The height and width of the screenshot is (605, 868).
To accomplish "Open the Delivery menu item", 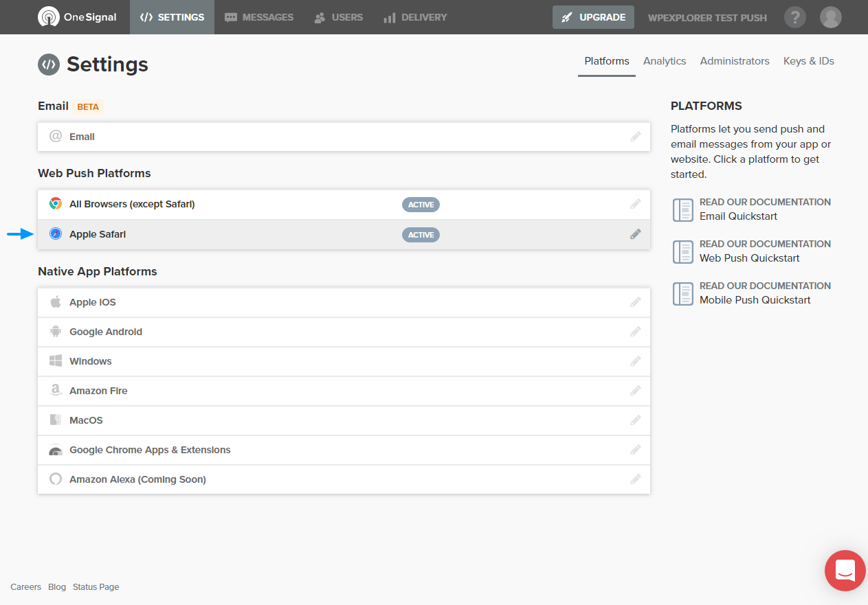I will (x=415, y=17).
